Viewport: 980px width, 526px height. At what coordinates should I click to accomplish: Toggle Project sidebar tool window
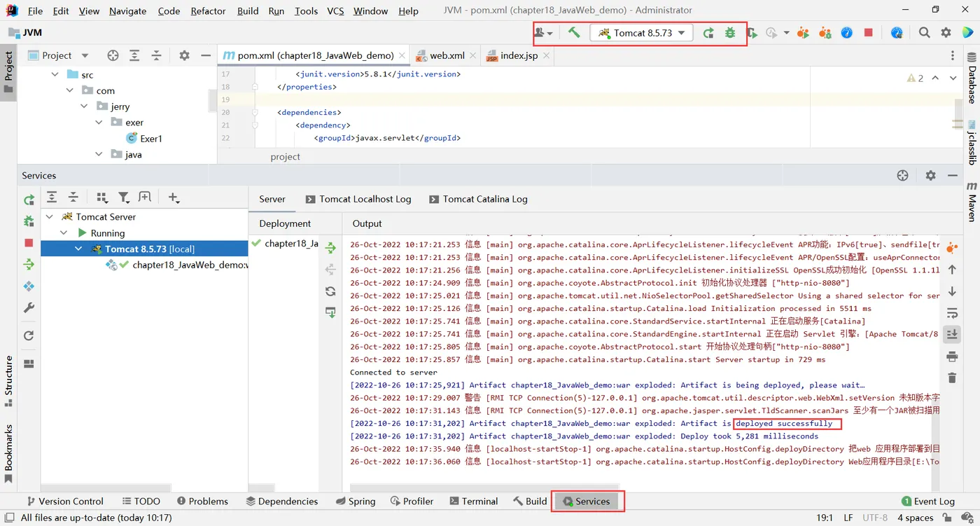coord(8,74)
